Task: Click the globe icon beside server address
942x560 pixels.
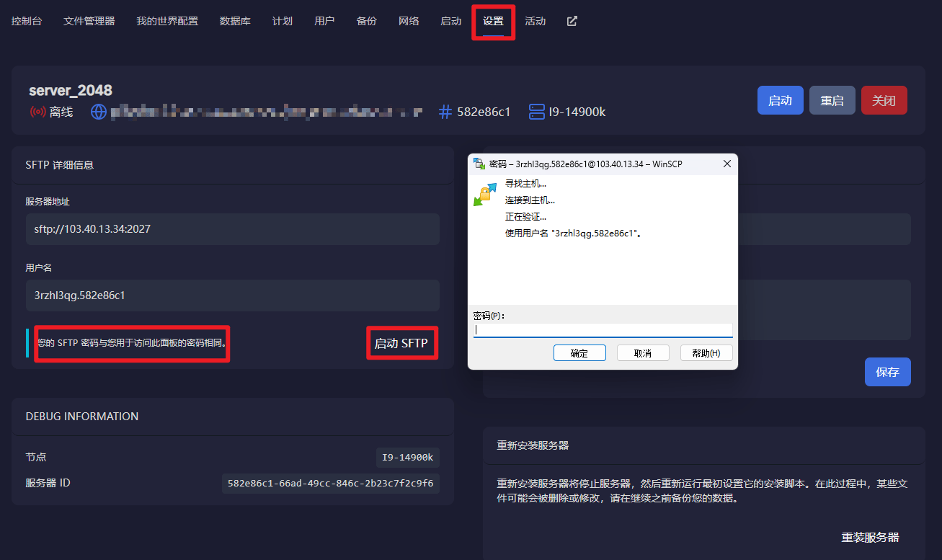Action: [99, 112]
